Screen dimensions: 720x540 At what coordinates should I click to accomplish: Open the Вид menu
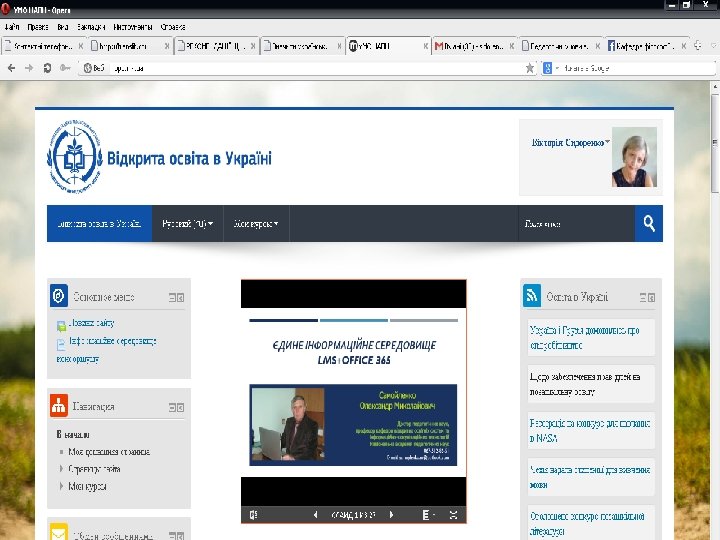pos(63,27)
